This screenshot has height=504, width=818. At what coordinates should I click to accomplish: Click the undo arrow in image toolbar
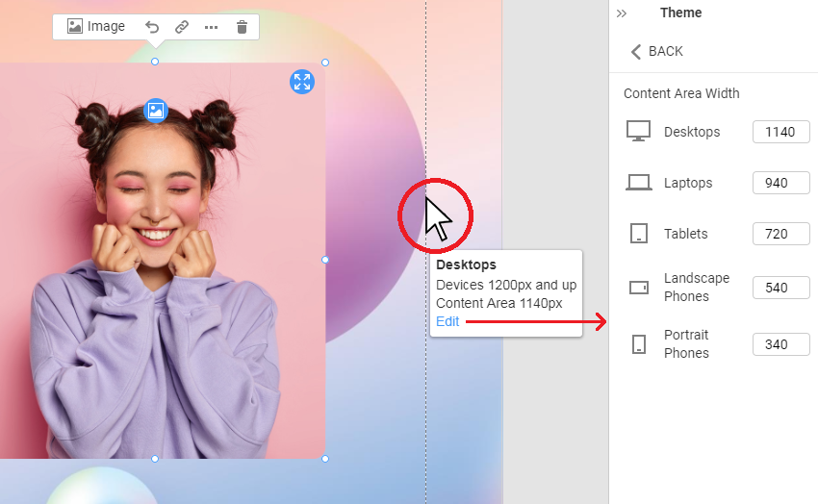tap(152, 27)
